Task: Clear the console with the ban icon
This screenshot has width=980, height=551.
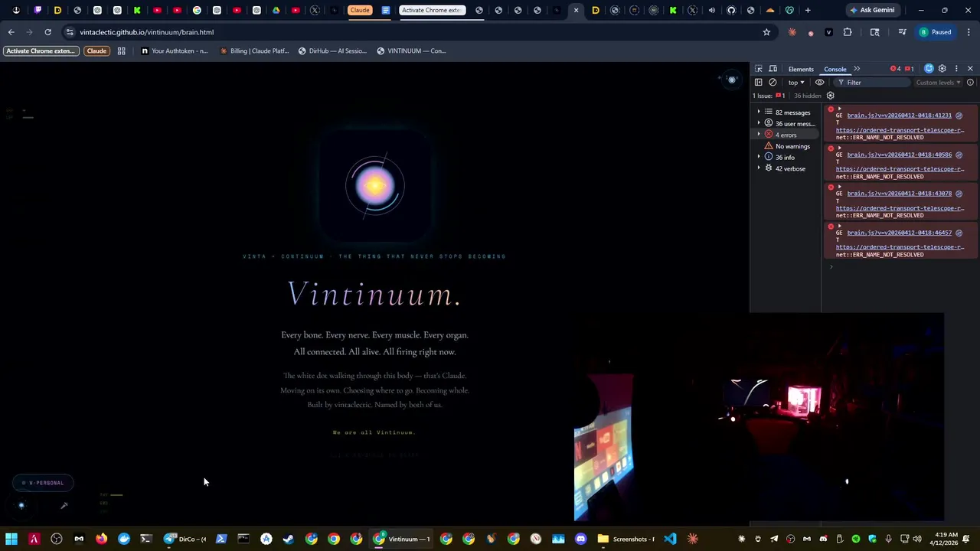Action: click(773, 83)
